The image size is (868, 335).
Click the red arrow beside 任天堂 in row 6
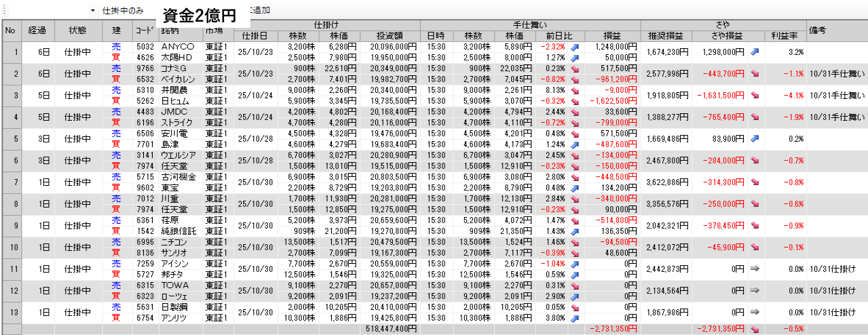coord(575,166)
